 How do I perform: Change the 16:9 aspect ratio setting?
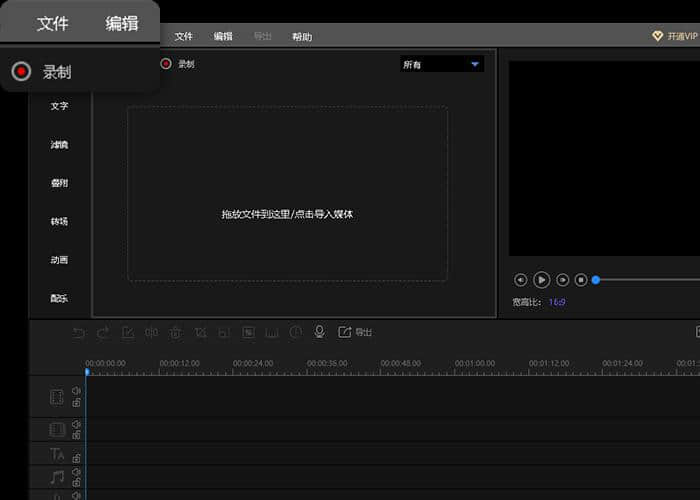[x=557, y=301]
